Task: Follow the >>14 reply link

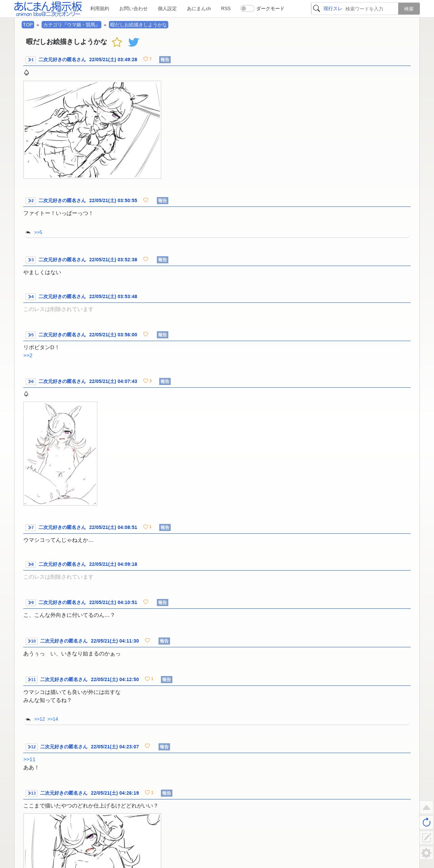Action: point(53,719)
